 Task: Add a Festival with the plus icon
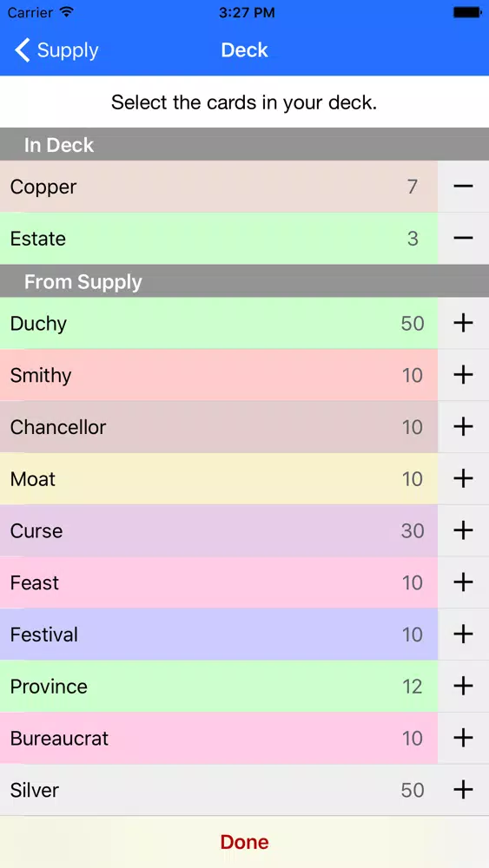463,635
